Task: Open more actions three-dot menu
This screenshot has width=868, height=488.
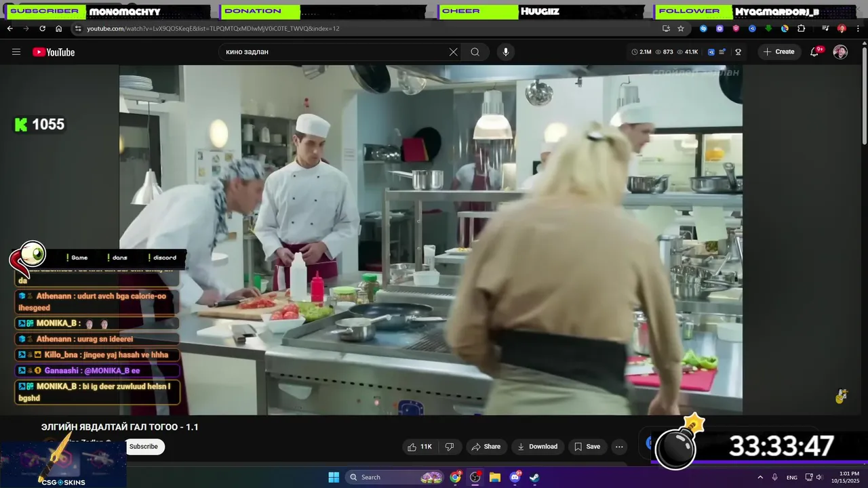Action: point(619,447)
